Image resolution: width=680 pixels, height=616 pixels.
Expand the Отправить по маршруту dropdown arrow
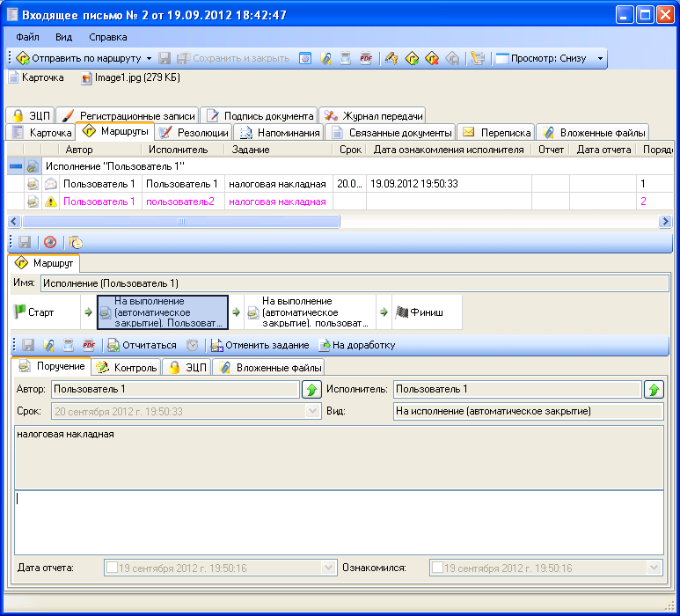(150, 59)
